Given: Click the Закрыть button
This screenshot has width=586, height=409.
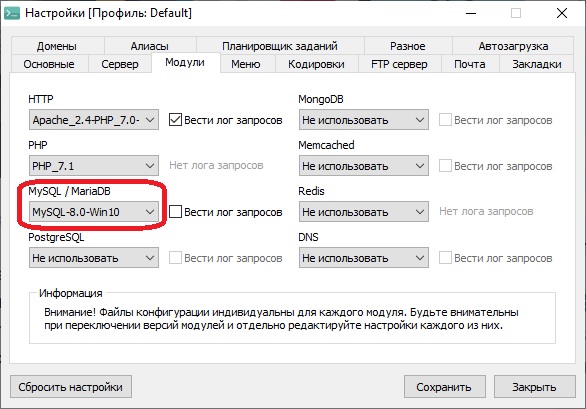Looking at the screenshot, I should pos(534,387).
